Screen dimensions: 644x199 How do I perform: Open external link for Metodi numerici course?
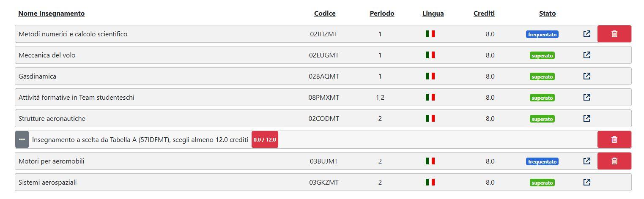(586, 34)
